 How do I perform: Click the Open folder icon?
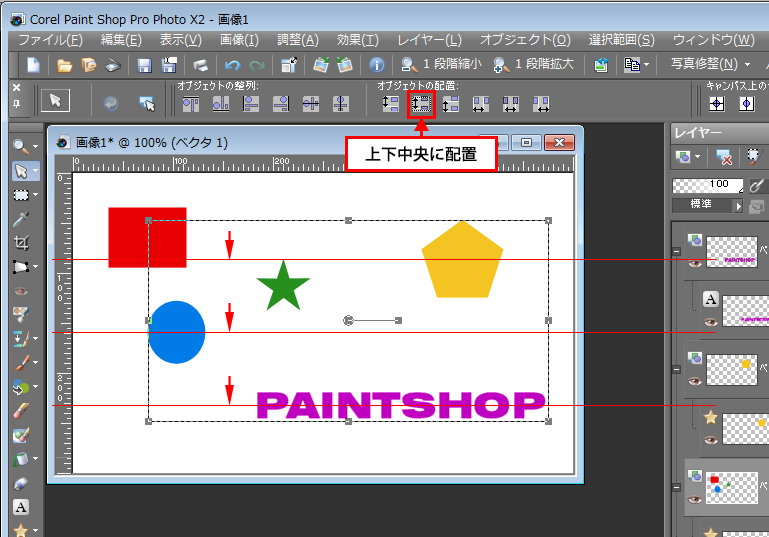pyautogui.click(x=64, y=65)
